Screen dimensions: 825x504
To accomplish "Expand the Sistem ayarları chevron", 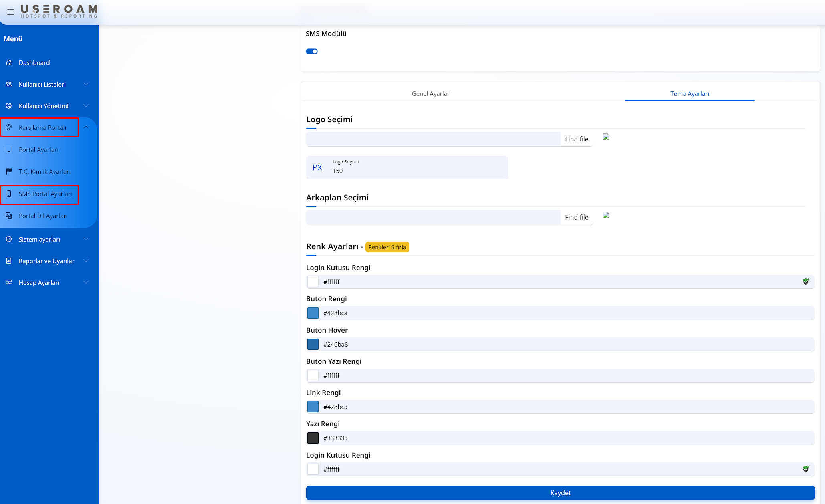I will (86, 239).
